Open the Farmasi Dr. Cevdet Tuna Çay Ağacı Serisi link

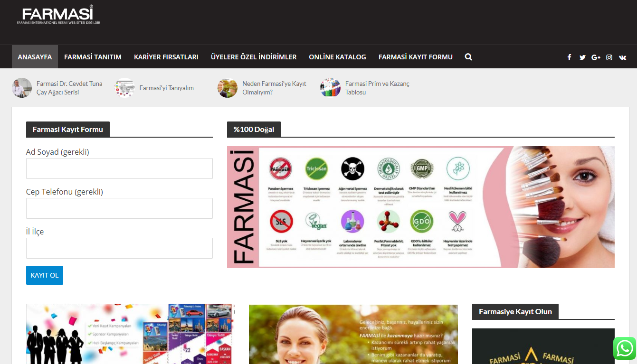(x=69, y=88)
